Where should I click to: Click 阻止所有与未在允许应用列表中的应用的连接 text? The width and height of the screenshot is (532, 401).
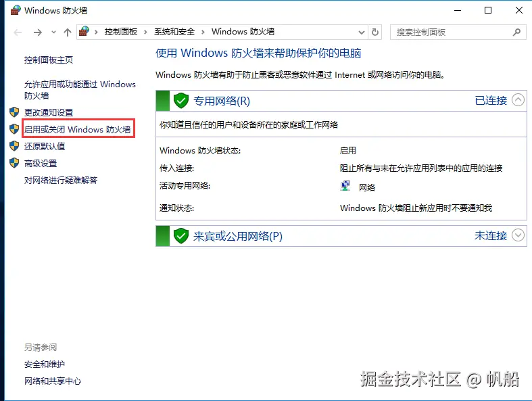point(421,168)
